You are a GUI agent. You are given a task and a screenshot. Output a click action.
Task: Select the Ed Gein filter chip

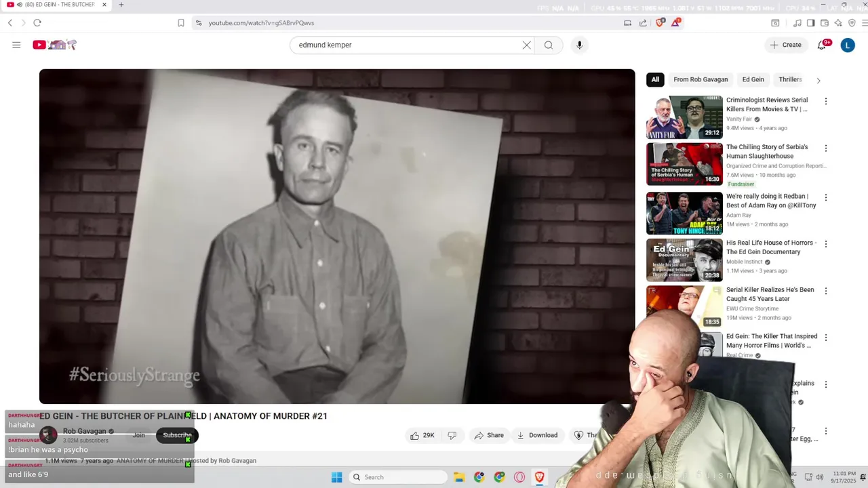753,79
